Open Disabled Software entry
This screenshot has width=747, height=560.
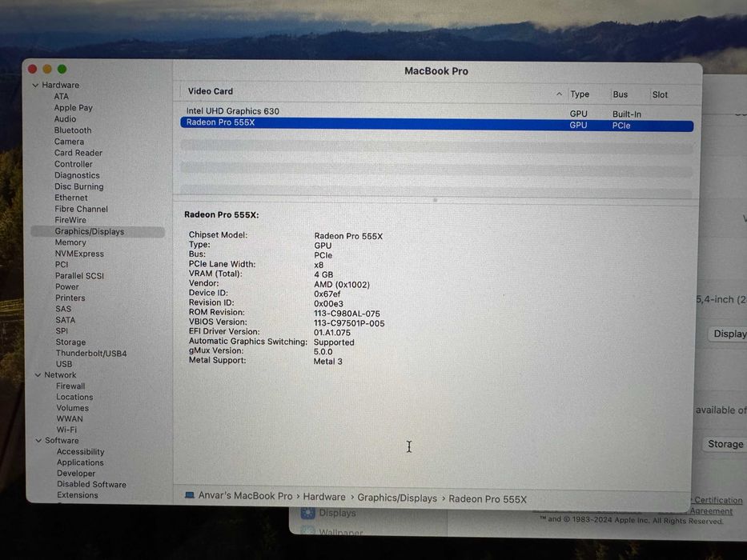tap(92, 485)
